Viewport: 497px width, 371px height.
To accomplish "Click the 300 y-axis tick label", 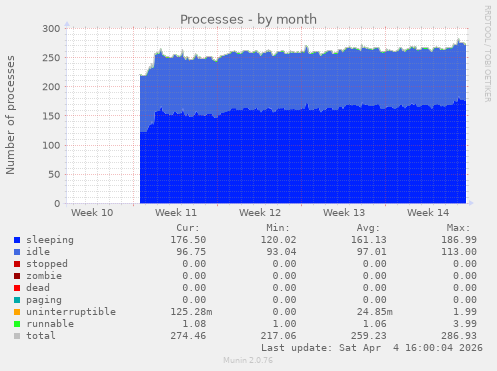I will coord(51,29).
